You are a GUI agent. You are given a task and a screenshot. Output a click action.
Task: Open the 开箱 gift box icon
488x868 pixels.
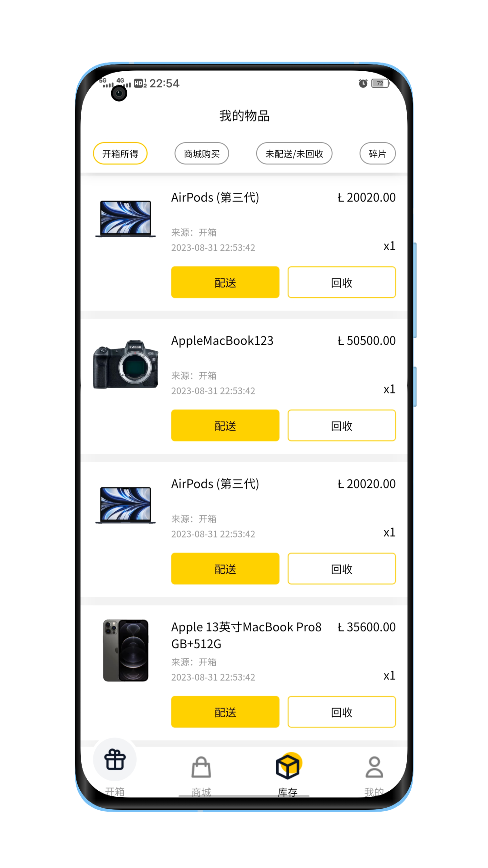115,760
